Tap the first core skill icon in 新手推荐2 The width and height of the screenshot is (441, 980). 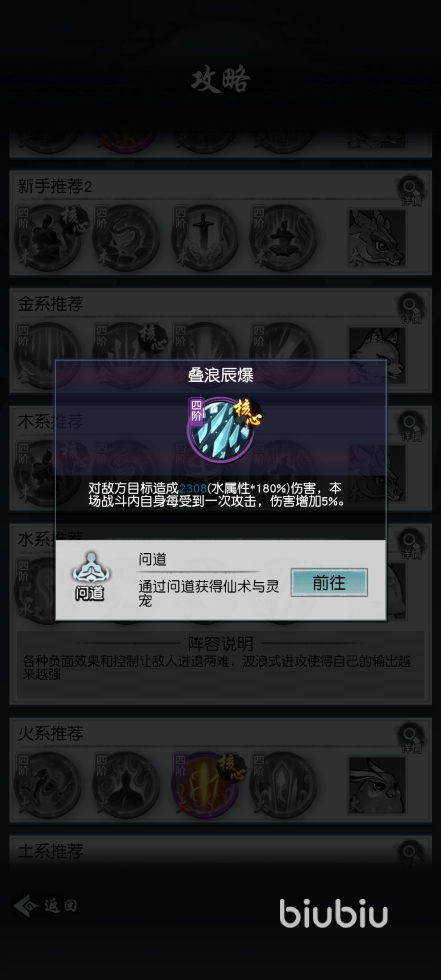47,238
